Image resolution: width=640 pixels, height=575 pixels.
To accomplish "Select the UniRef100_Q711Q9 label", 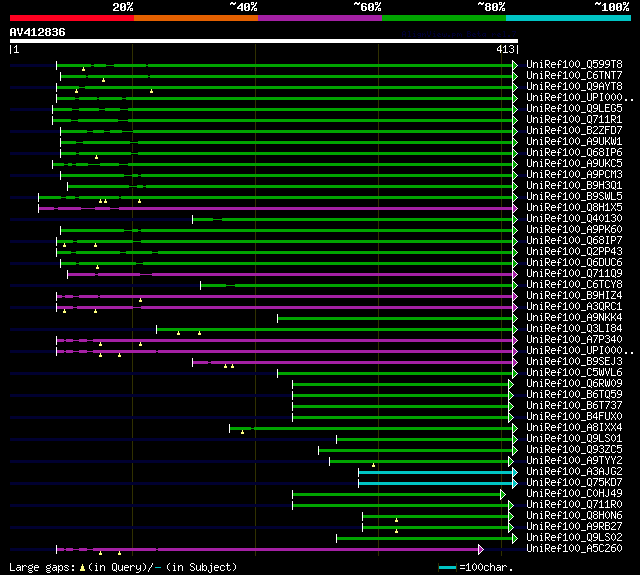I will point(574,274).
